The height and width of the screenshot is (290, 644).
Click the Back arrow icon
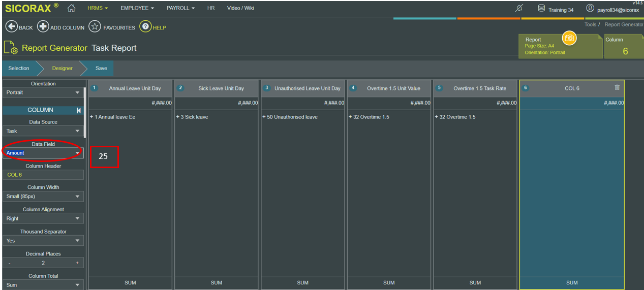[x=11, y=27]
